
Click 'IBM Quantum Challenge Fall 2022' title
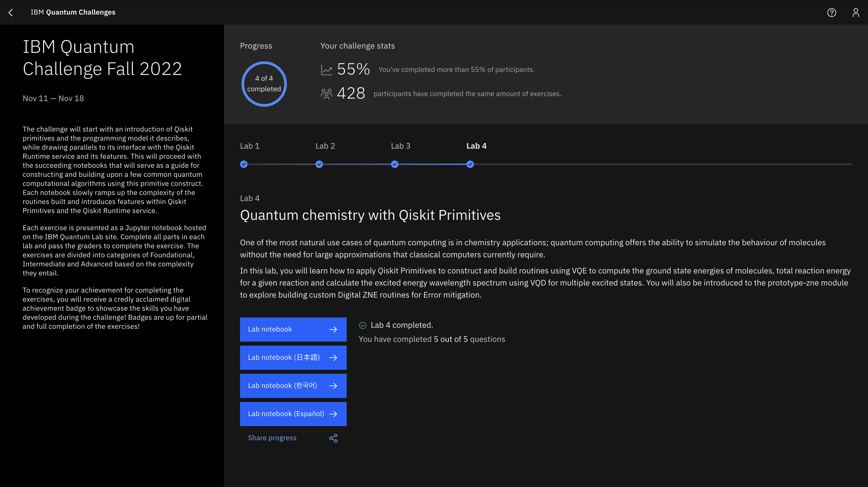[102, 58]
